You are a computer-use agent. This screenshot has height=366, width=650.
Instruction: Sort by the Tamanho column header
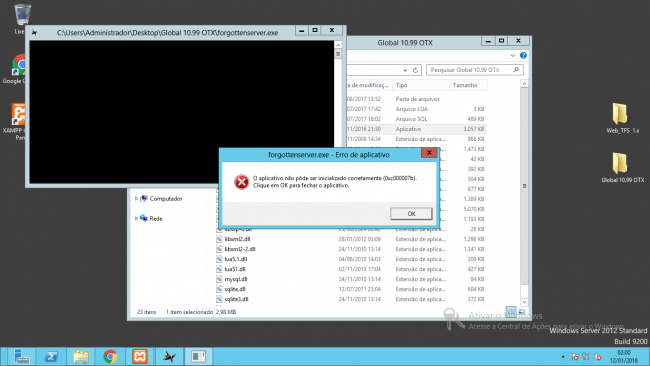pyautogui.click(x=468, y=85)
